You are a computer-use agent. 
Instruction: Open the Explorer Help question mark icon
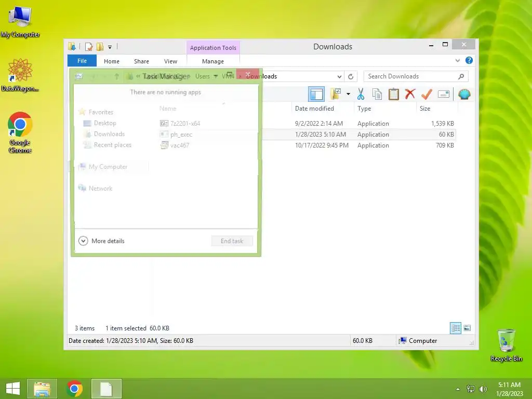[469, 60]
